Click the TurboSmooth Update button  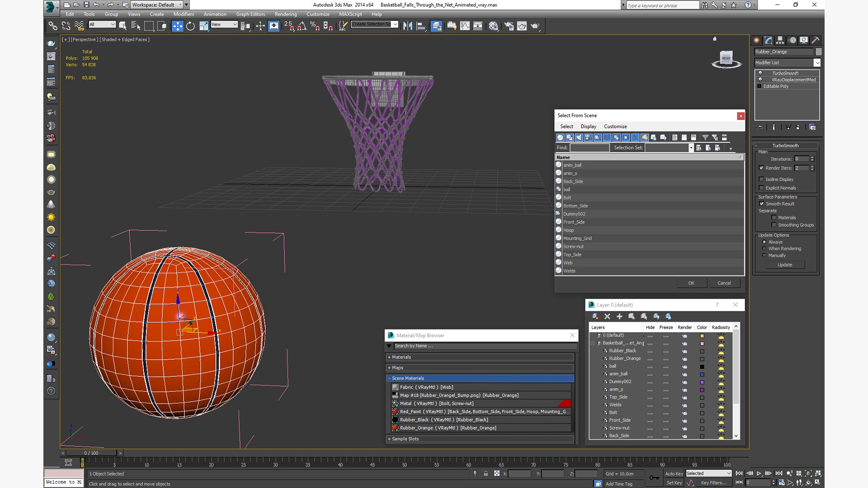click(785, 265)
